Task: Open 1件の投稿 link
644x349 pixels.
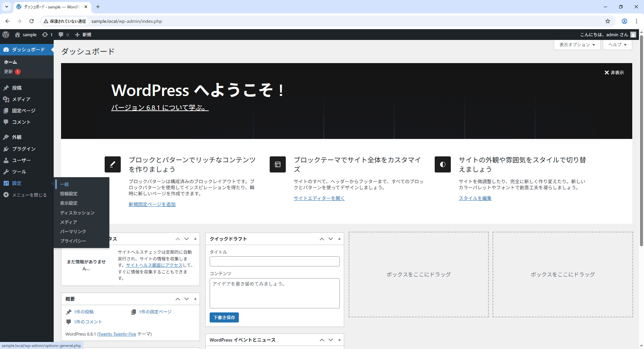Action: tap(84, 312)
